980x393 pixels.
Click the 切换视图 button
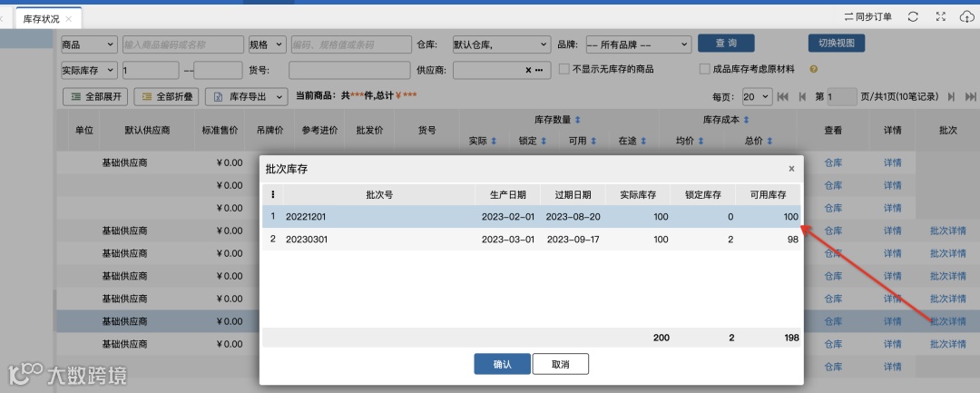point(837,43)
